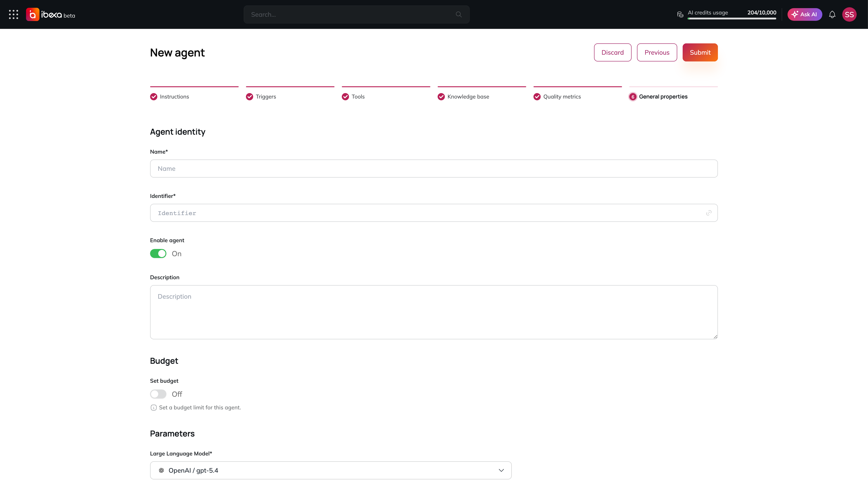Click the AI credits coins icon
This screenshot has height=488, width=868.
[680, 14]
